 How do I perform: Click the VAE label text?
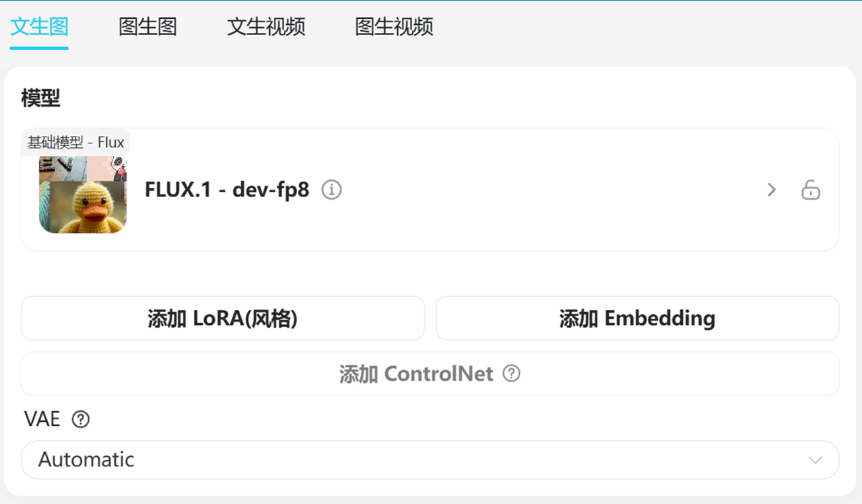(42, 419)
